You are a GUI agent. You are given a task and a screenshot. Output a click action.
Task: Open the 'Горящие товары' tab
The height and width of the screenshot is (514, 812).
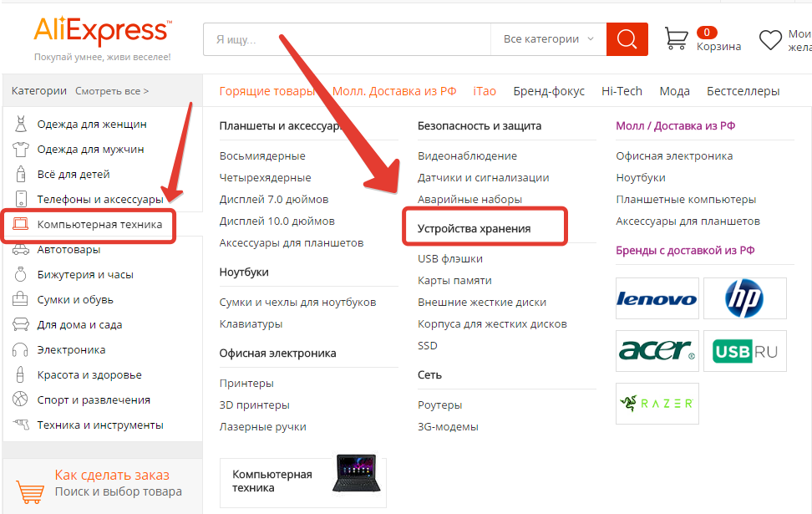267,91
